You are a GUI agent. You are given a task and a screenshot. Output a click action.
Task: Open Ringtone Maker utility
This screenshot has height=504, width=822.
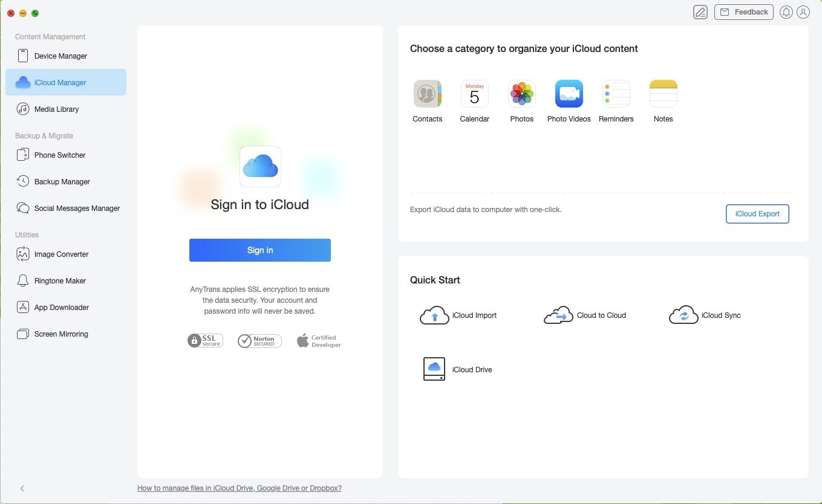click(66, 281)
